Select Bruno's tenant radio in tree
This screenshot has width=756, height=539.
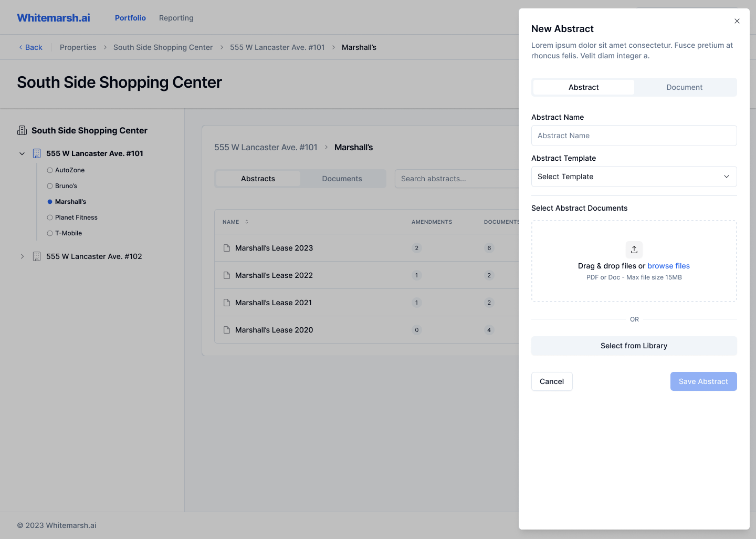50,186
